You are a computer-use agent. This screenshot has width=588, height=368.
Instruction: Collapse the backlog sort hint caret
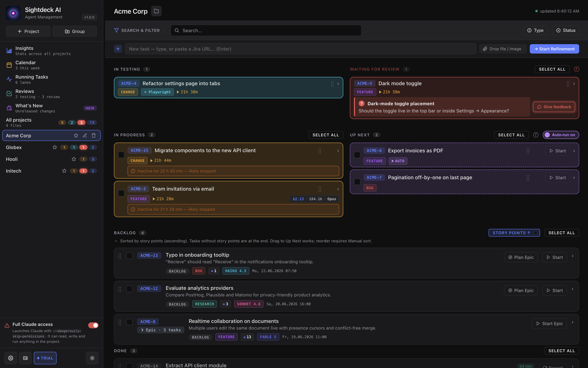(116, 241)
